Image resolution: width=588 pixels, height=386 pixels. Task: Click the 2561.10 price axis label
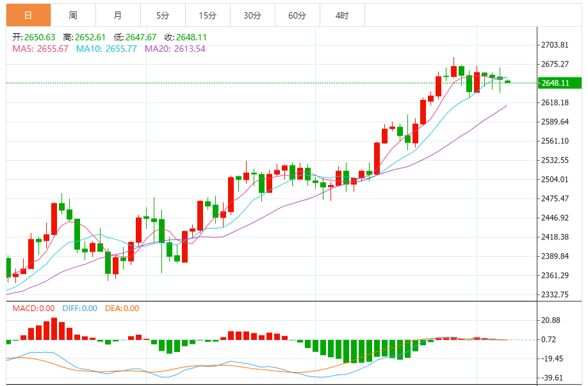coord(555,141)
